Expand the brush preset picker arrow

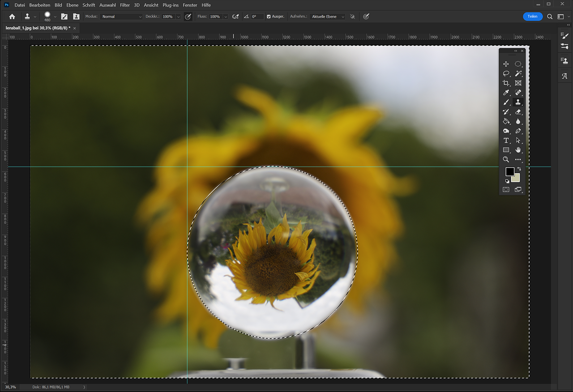pyautogui.click(x=55, y=17)
